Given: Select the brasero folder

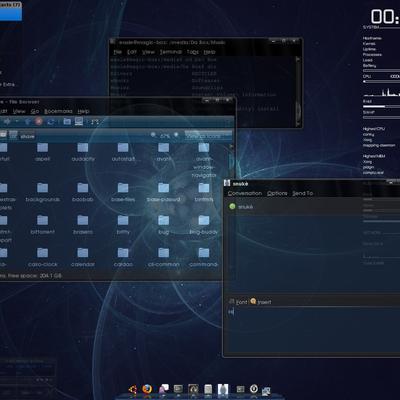Looking at the screenshot, I should [83, 225].
